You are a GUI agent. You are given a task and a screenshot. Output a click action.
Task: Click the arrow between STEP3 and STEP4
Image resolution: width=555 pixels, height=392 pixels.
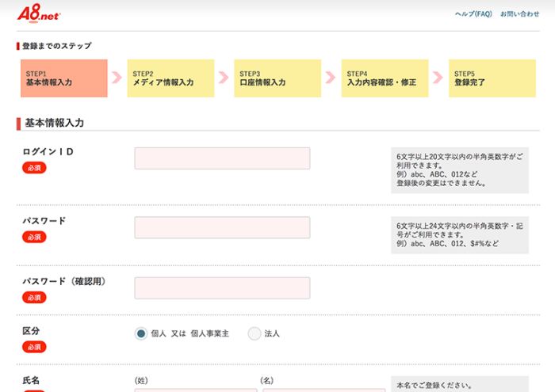coord(331,78)
